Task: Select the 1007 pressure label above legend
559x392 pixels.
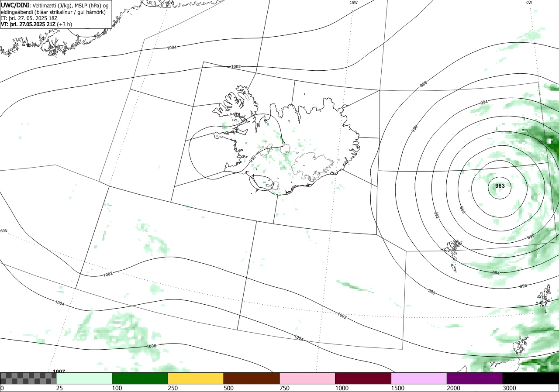Action: coord(59,371)
